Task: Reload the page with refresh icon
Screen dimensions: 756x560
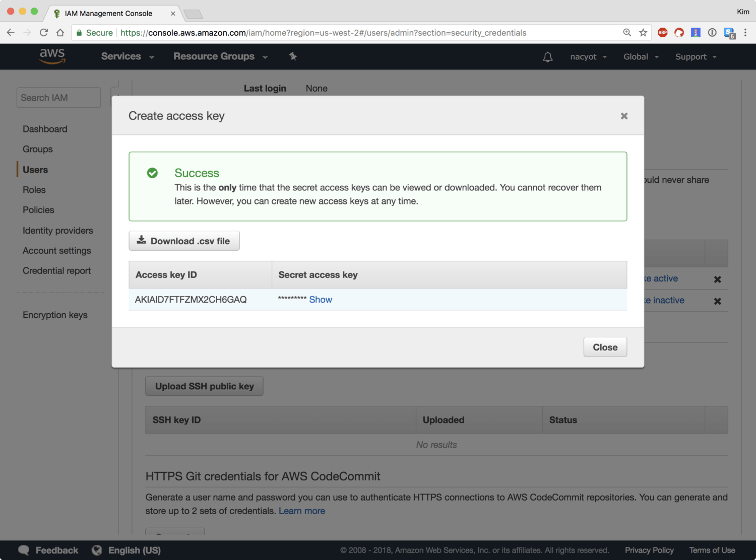Action: coord(44,33)
